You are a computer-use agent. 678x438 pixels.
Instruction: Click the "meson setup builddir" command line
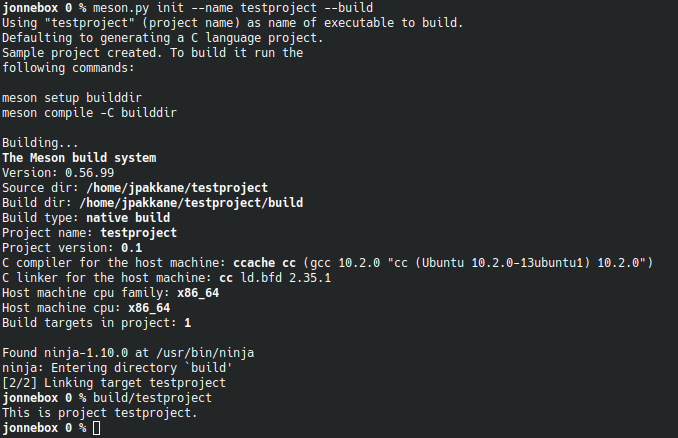tap(72, 98)
